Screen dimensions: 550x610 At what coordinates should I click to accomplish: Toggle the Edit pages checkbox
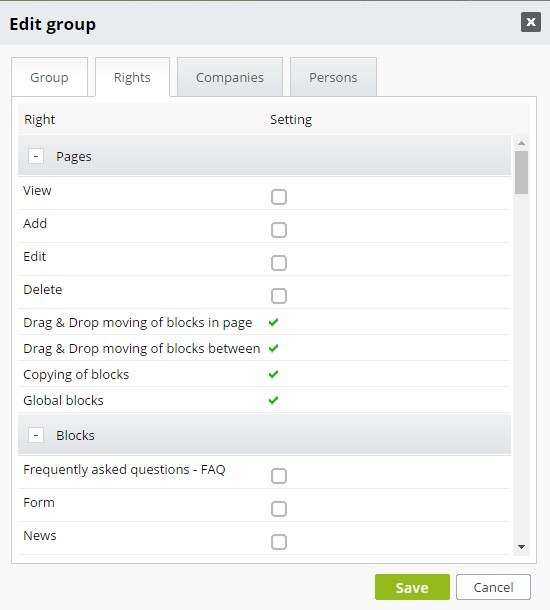pos(279,263)
